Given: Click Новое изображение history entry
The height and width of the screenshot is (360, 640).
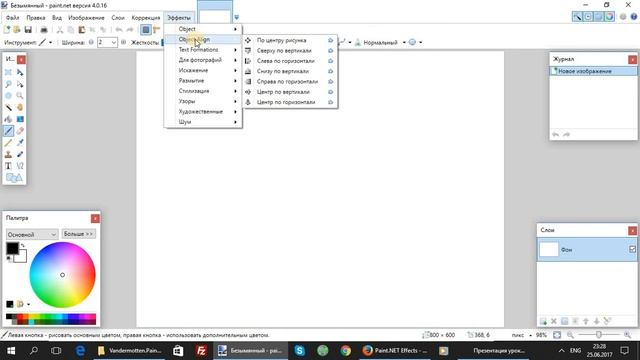Looking at the screenshot, I should (x=593, y=71).
